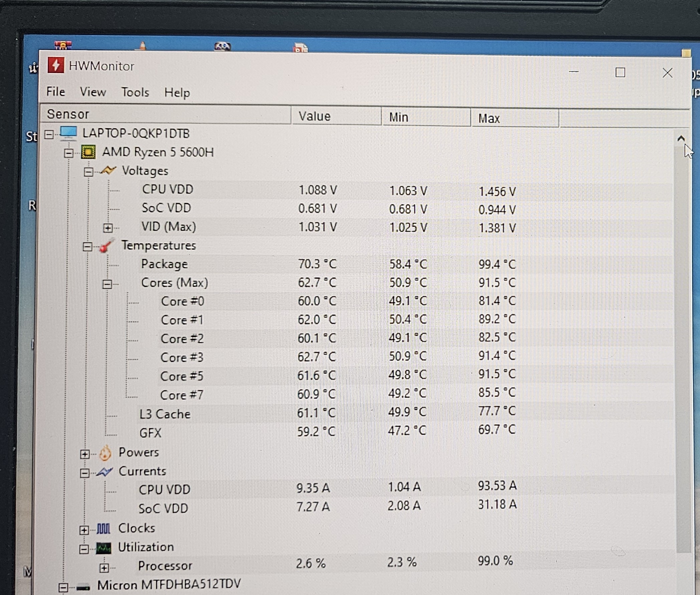Click the Micron drive icon
700x595 pixels.
coord(83,587)
